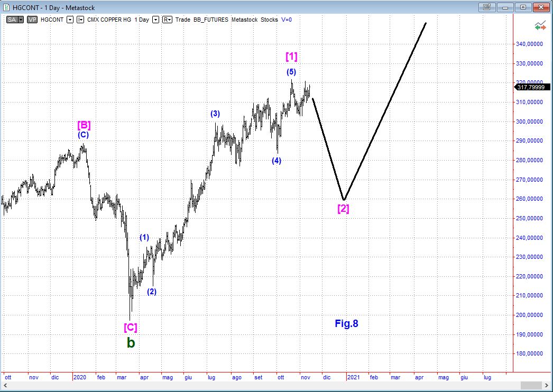
Task: Select the blue (5) wave label
Action: 291,72
